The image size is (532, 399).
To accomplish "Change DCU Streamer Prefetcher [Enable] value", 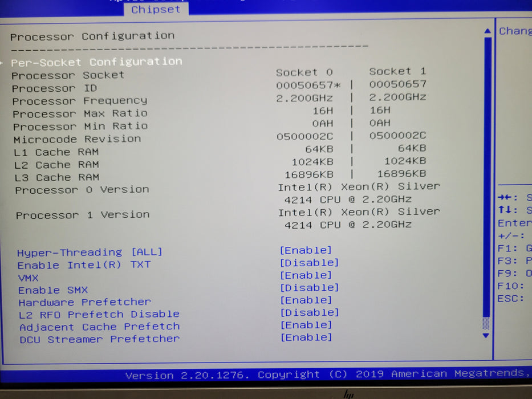I will 306,337.
